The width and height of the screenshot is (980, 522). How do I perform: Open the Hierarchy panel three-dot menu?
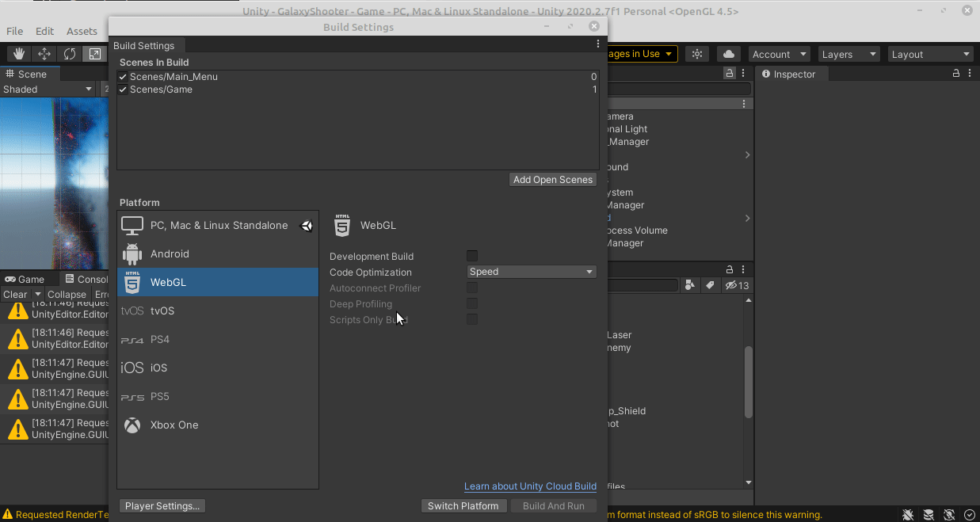tap(744, 74)
